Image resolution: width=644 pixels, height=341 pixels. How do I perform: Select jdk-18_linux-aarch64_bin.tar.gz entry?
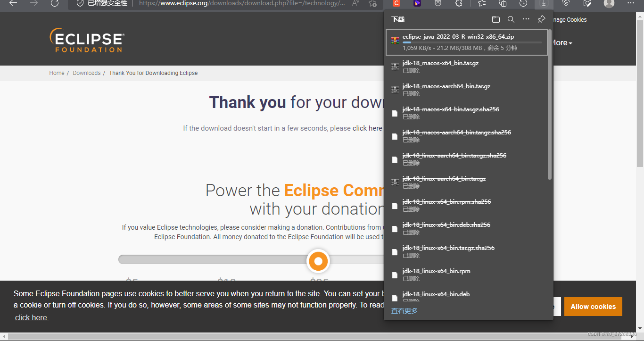click(467, 183)
